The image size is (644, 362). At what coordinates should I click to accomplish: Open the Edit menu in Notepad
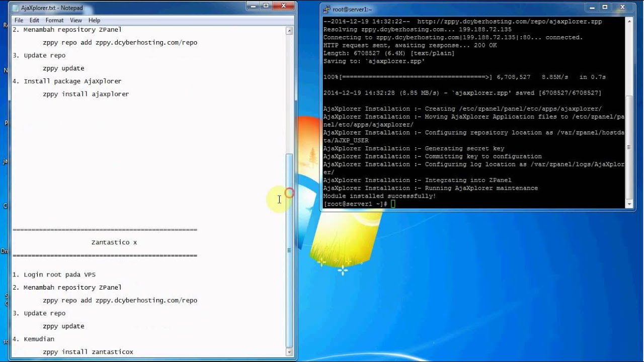tap(34, 20)
